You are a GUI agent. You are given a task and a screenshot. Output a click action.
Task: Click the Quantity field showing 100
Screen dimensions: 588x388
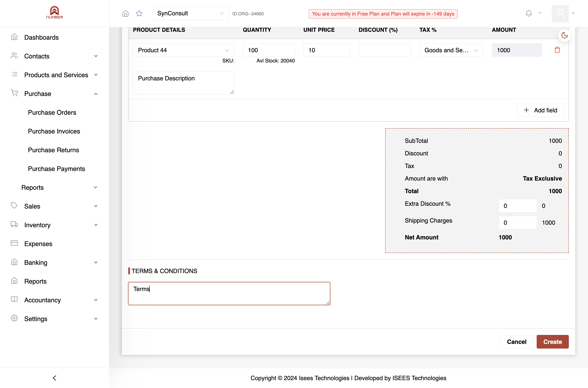[x=268, y=50]
